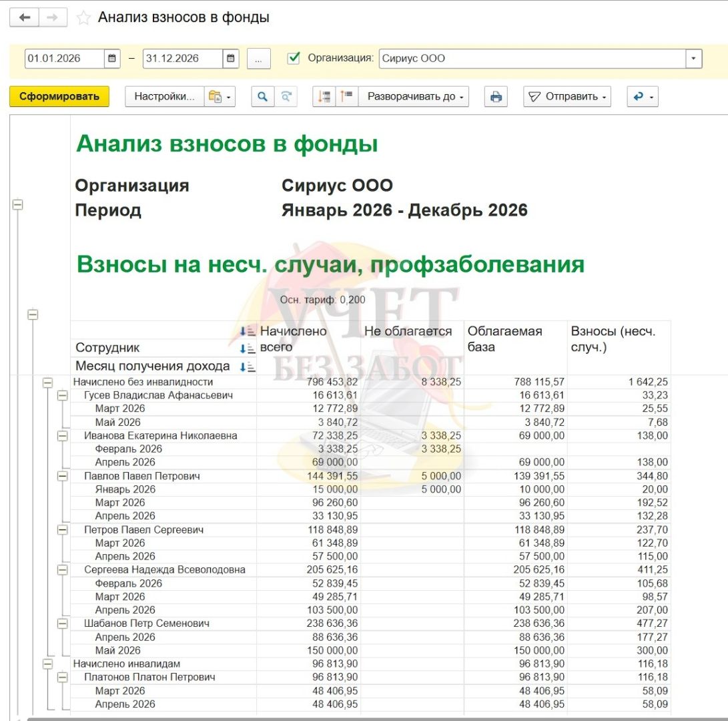Image resolution: width=728 pixels, height=721 pixels.
Task: Collapse Платонов Платон Петрович row
Action: 62,678
